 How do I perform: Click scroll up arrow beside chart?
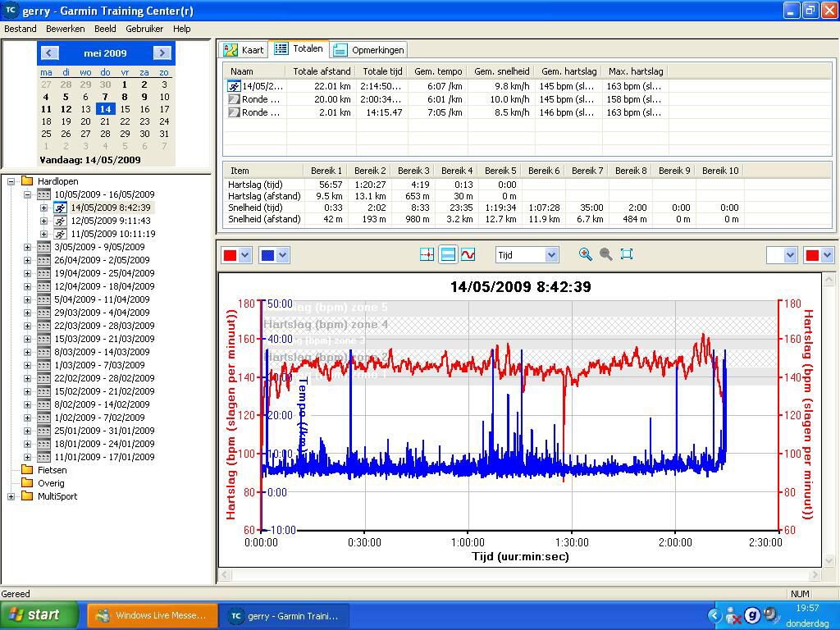click(829, 279)
